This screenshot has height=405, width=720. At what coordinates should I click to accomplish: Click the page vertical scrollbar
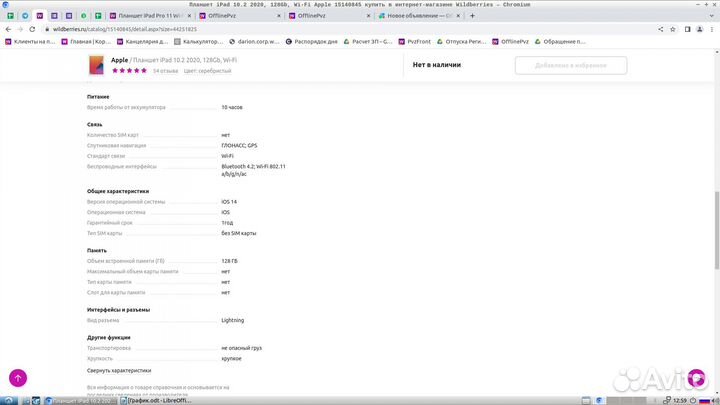coord(715,230)
